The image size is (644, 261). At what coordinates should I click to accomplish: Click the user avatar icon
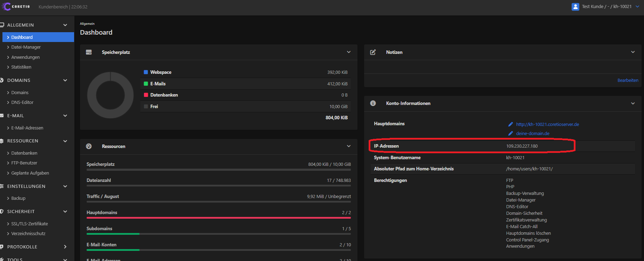(x=575, y=7)
